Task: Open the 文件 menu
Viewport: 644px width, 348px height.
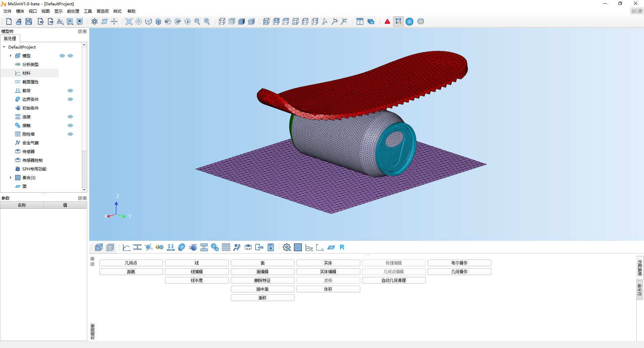Action: (7, 11)
